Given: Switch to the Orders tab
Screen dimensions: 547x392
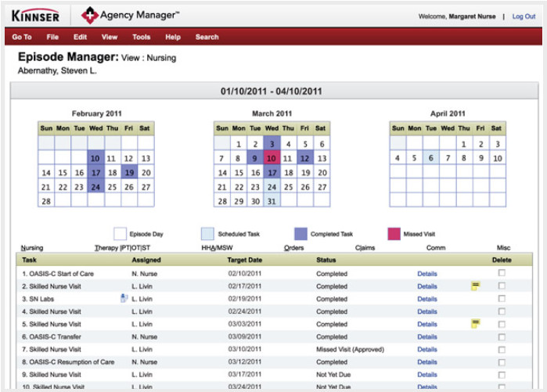Looking at the screenshot, I should [x=293, y=247].
